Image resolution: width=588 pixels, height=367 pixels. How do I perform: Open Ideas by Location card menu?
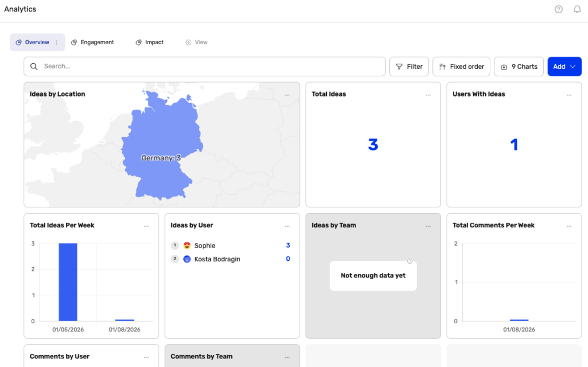287,95
